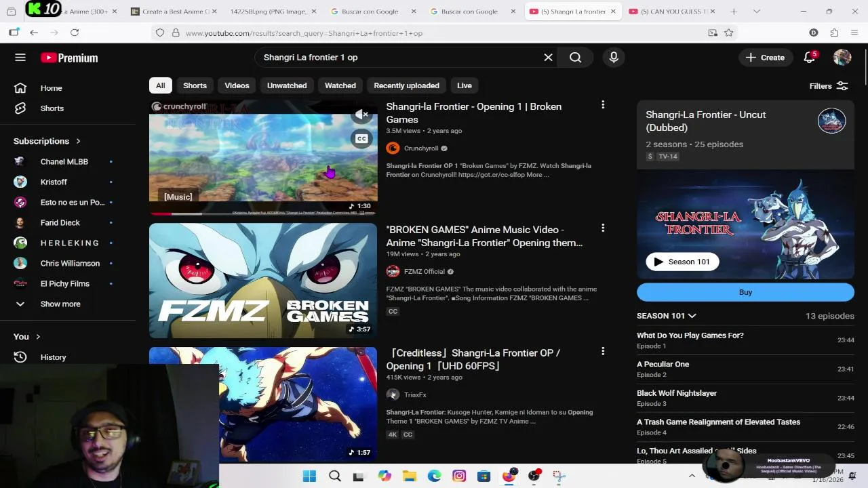Open the FZMZ Official channel avatar

pos(393,272)
